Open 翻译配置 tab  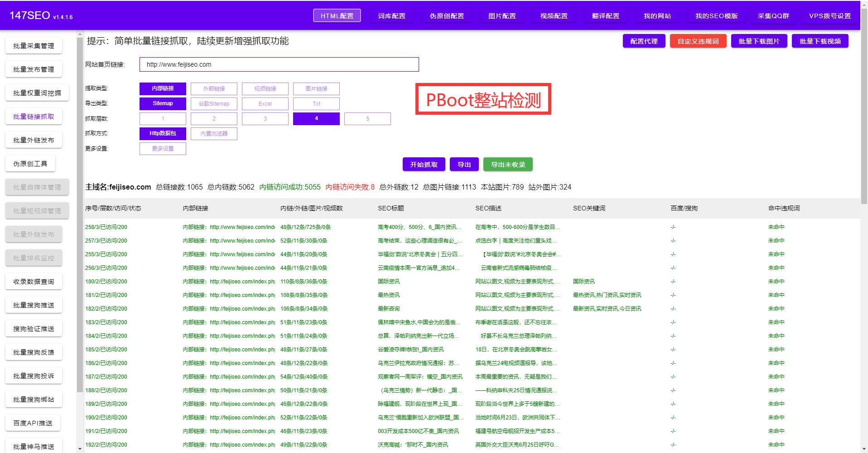(x=606, y=16)
